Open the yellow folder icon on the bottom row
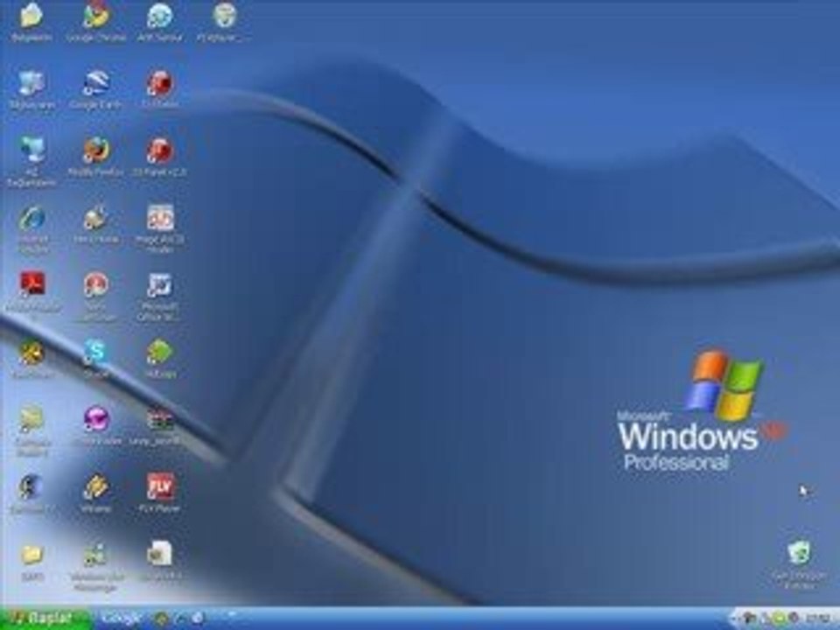This screenshot has width=840, height=630. [x=31, y=555]
